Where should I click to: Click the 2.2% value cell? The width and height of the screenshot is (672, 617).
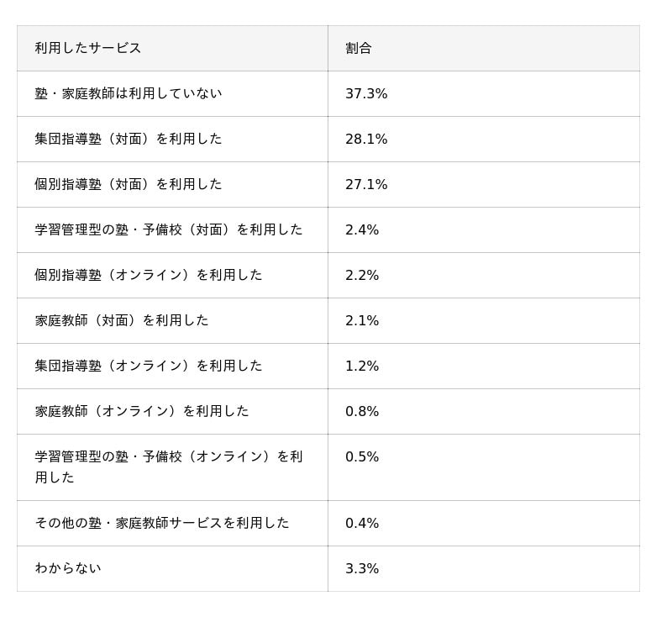point(362,275)
